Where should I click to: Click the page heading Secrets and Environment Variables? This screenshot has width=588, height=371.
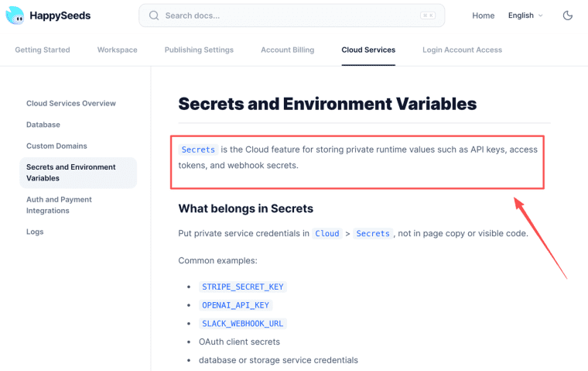click(327, 104)
